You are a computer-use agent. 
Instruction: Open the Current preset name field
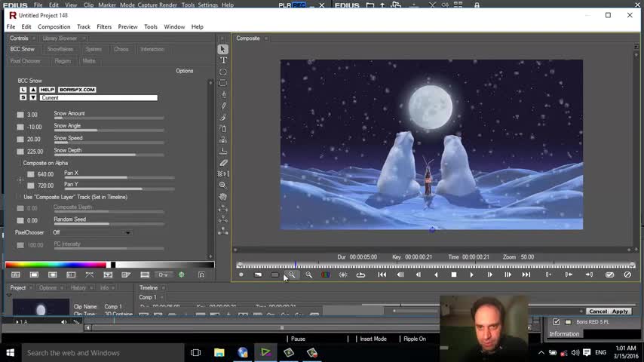[x=98, y=98]
